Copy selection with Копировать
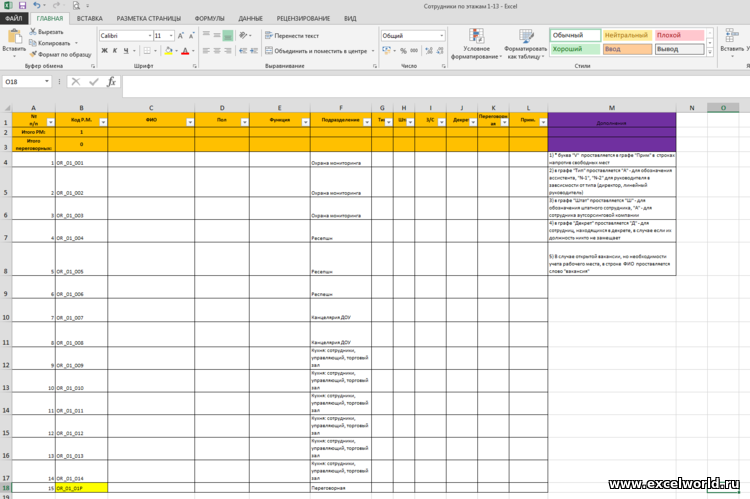750x499 pixels. [x=50, y=43]
